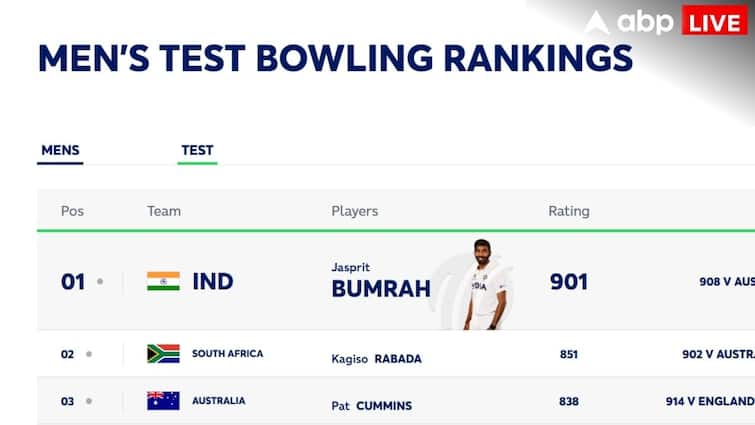Open Jasprit Bumrah's player link
The width and height of the screenshot is (755, 425).
380,281
